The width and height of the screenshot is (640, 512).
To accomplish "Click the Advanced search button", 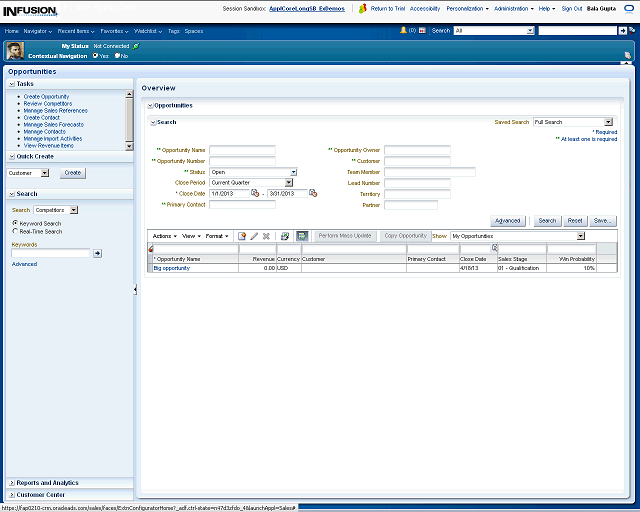I will tap(508, 220).
